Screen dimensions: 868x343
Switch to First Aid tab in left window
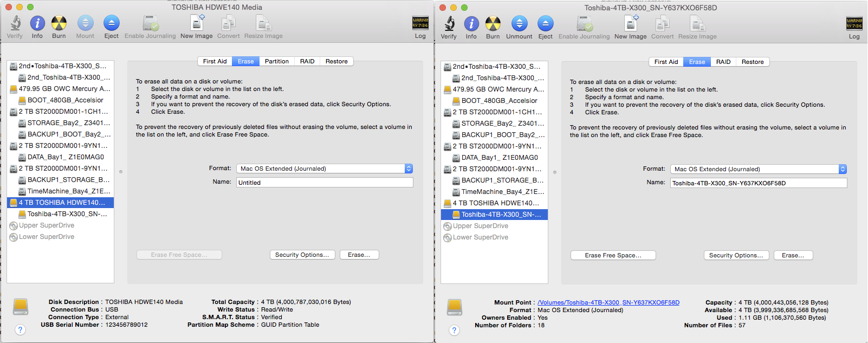point(215,61)
